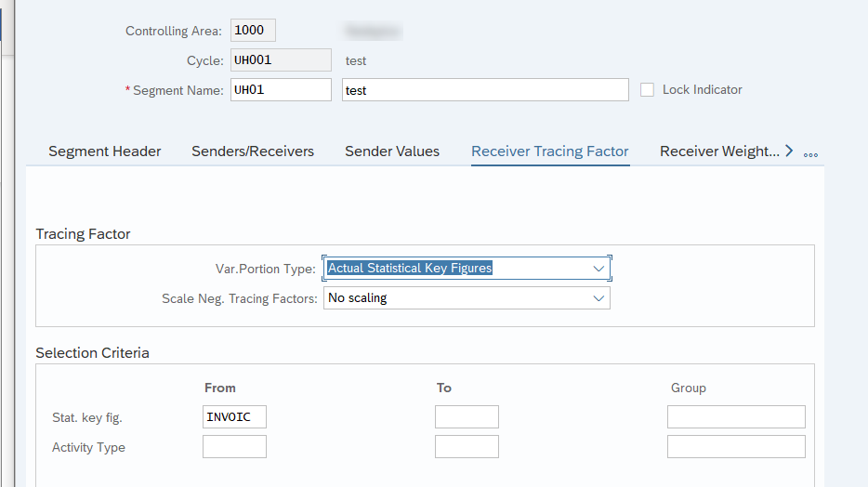Go to the Sender Values tab
The height and width of the screenshot is (487, 868).
coord(392,151)
